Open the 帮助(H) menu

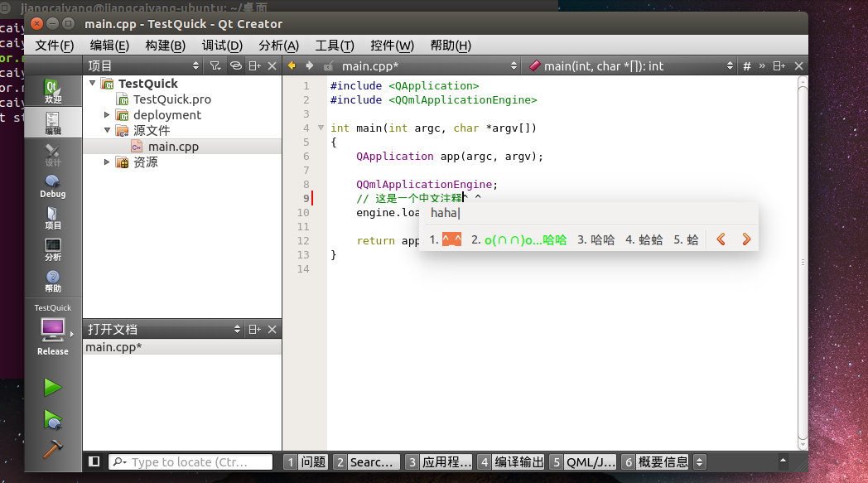[x=451, y=46]
